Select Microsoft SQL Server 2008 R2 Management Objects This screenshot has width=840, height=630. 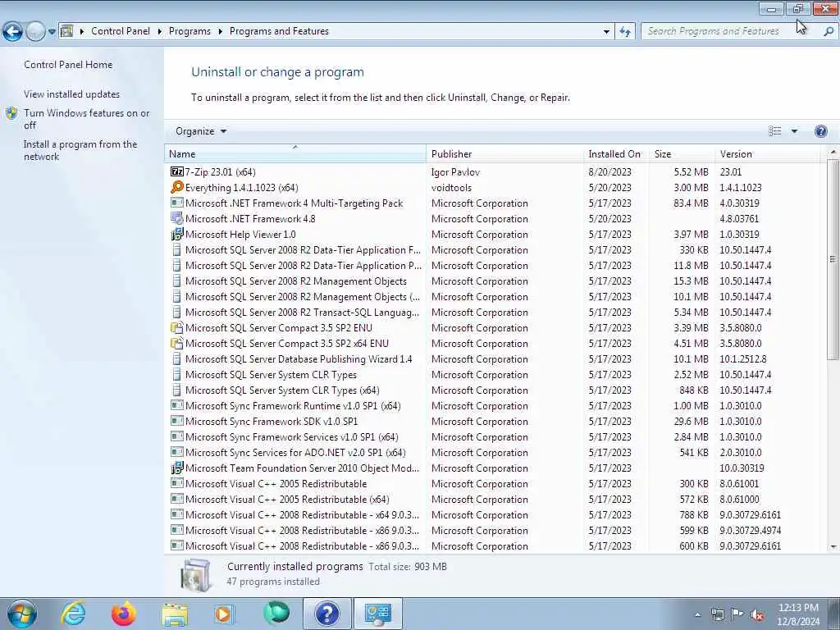(x=295, y=281)
